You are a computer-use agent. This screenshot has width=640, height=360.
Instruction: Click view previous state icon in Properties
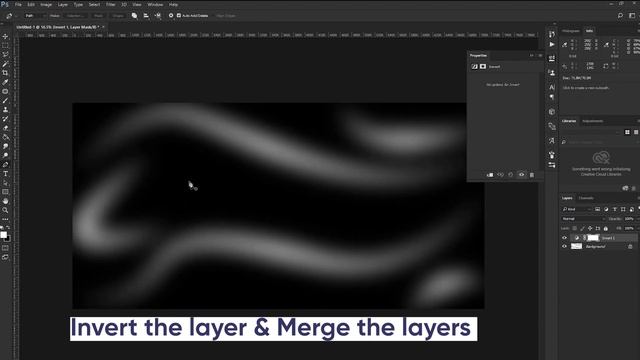coord(500,175)
